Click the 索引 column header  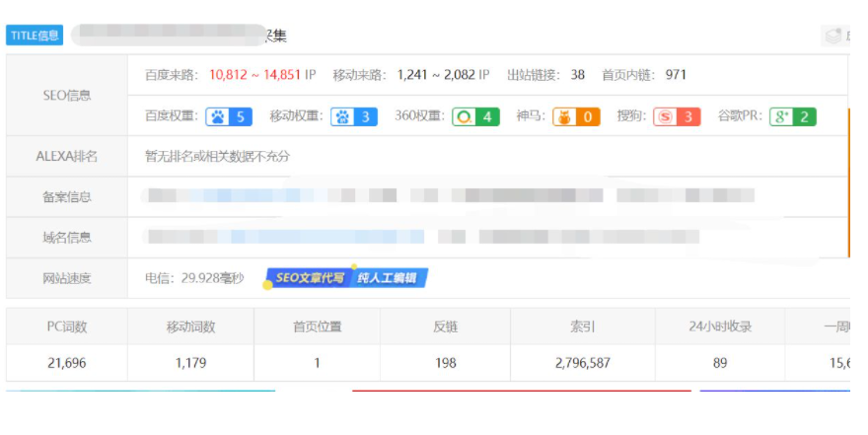(x=583, y=327)
